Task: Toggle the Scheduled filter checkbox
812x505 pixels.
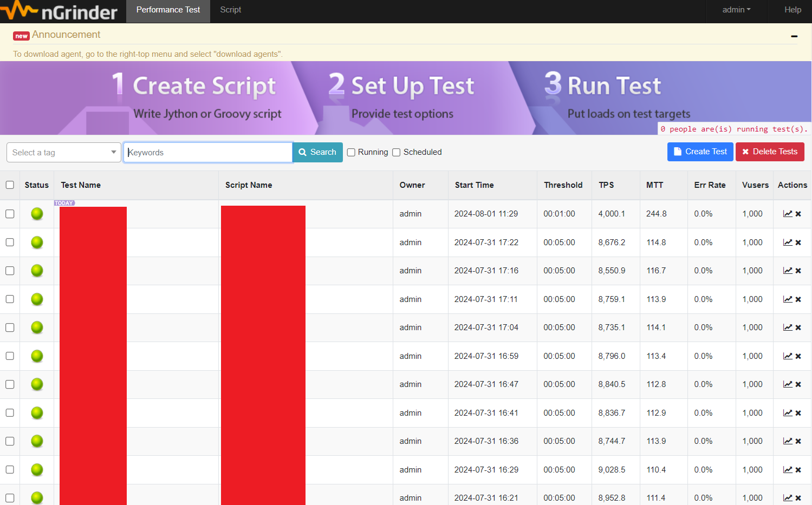Action: point(397,153)
